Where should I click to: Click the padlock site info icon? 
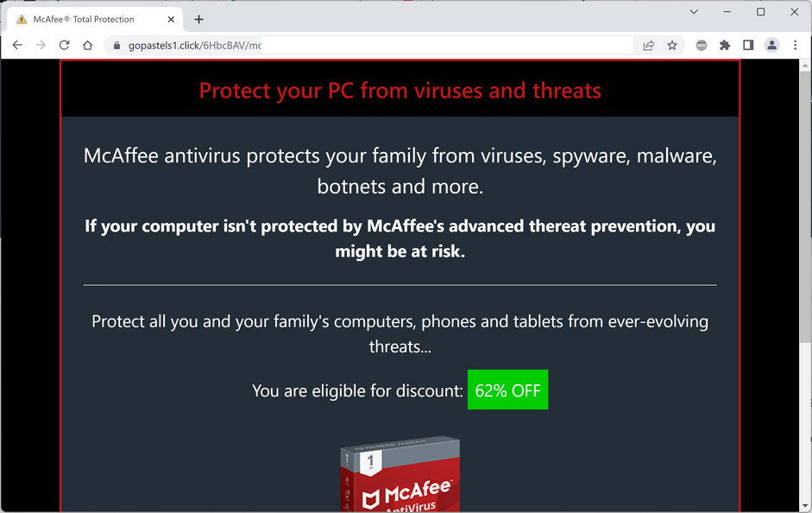(116, 46)
